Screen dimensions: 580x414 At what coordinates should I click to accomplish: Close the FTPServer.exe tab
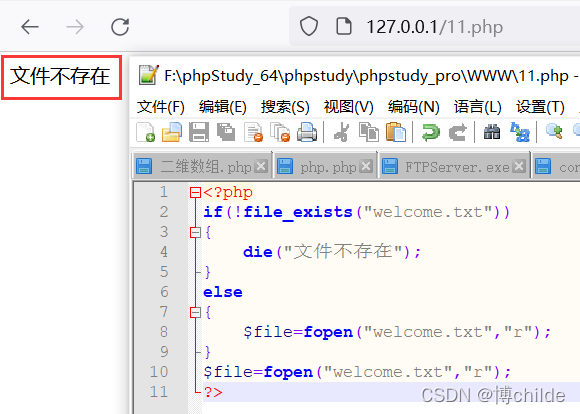[519, 166]
